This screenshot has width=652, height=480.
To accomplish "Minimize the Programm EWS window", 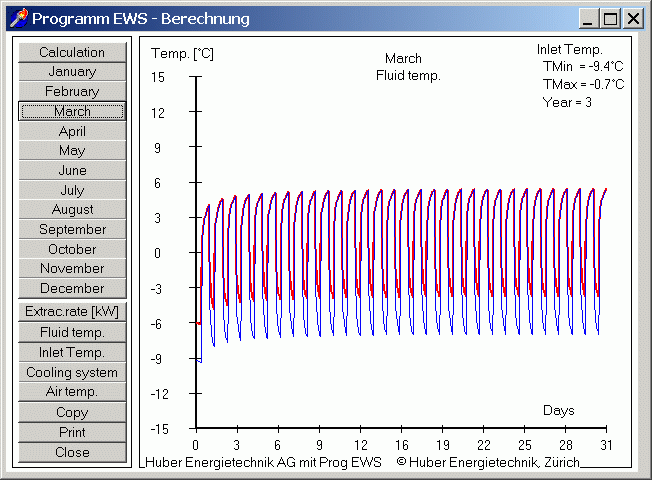I will click(589, 19).
